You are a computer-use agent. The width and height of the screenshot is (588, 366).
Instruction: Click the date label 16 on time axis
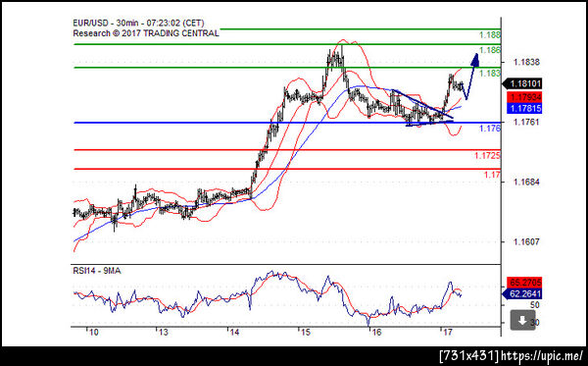coord(376,333)
